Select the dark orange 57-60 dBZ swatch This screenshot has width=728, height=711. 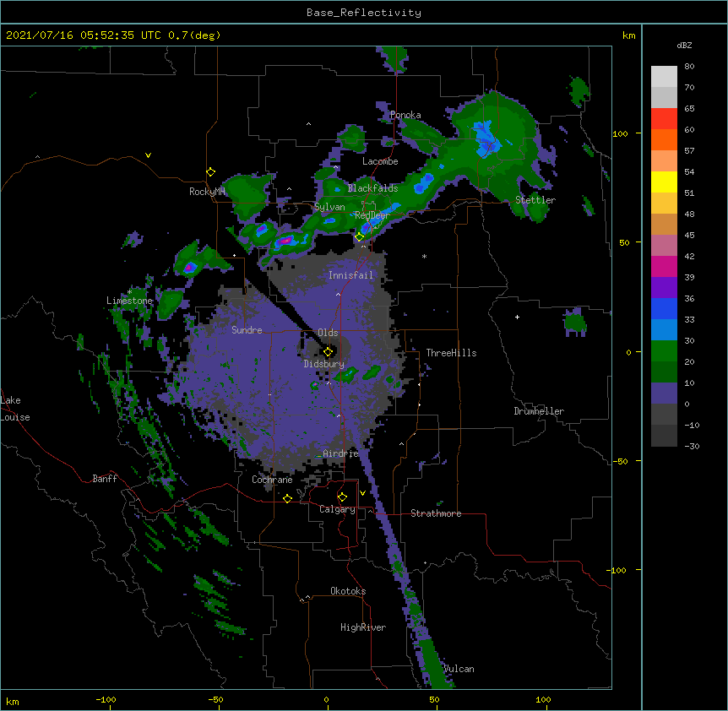point(664,139)
